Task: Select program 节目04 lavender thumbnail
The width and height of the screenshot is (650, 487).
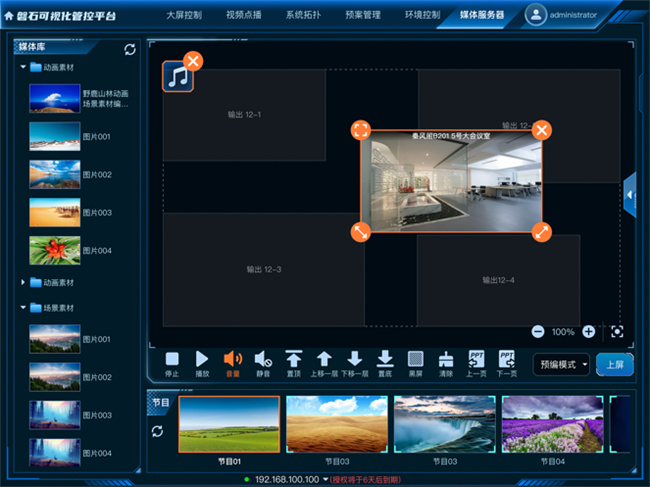Action: (553, 424)
